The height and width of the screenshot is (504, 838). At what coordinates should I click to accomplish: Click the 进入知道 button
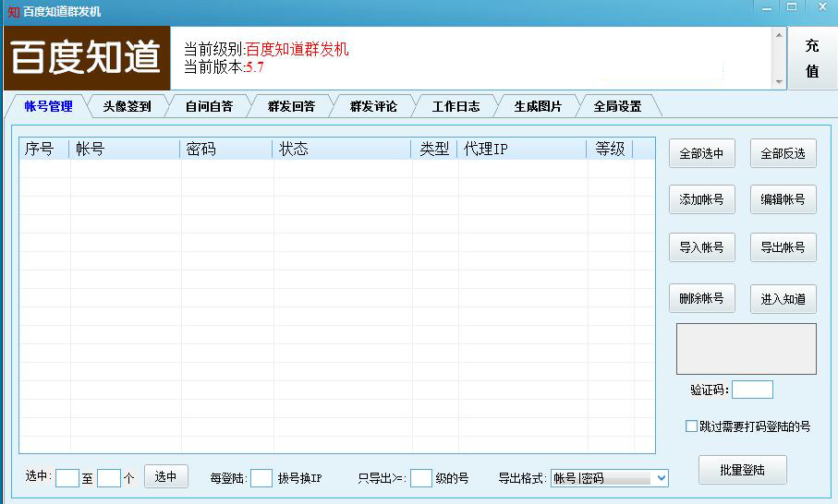point(783,299)
